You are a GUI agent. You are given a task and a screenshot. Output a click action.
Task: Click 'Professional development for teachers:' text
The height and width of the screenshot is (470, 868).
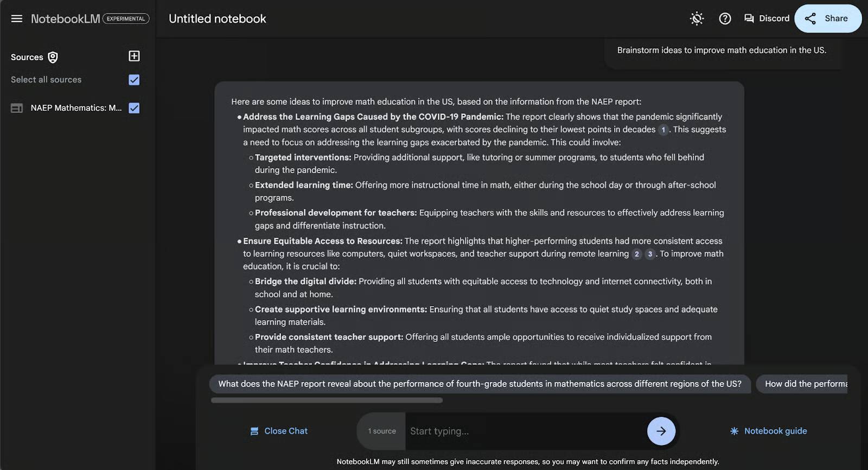click(336, 213)
